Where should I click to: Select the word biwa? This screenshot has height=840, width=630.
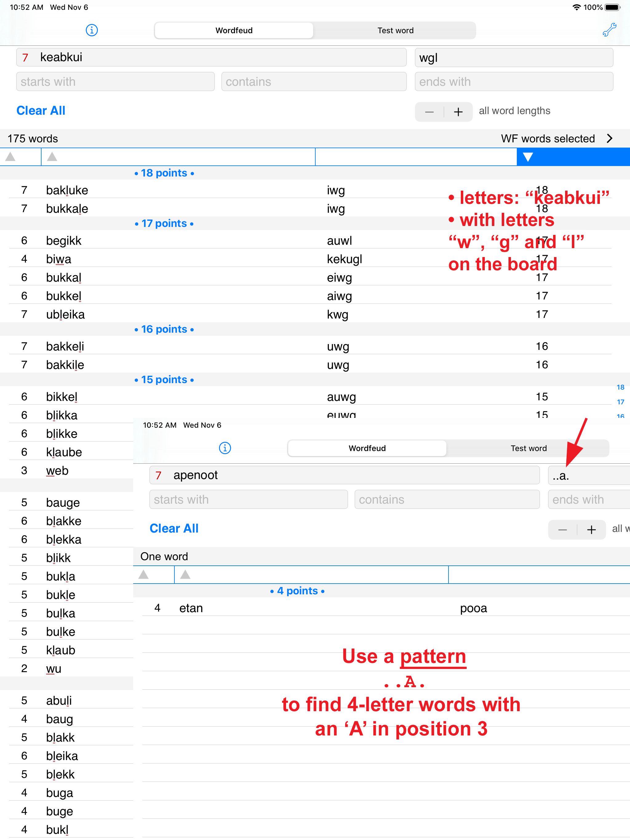click(x=58, y=259)
